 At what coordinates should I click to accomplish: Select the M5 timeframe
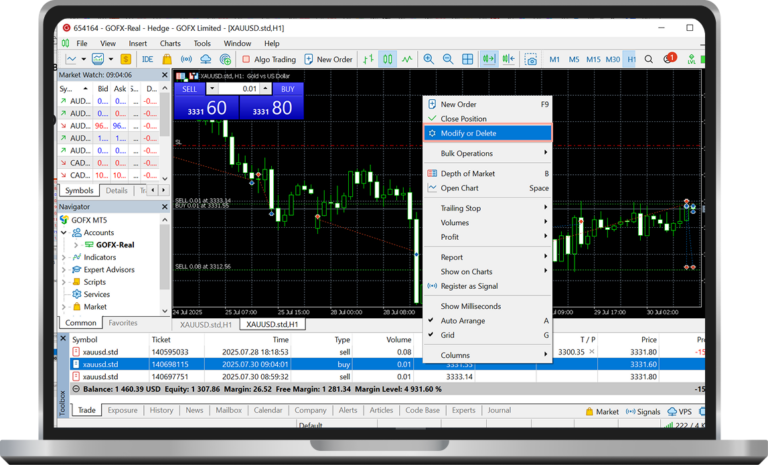pyautogui.click(x=574, y=59)
